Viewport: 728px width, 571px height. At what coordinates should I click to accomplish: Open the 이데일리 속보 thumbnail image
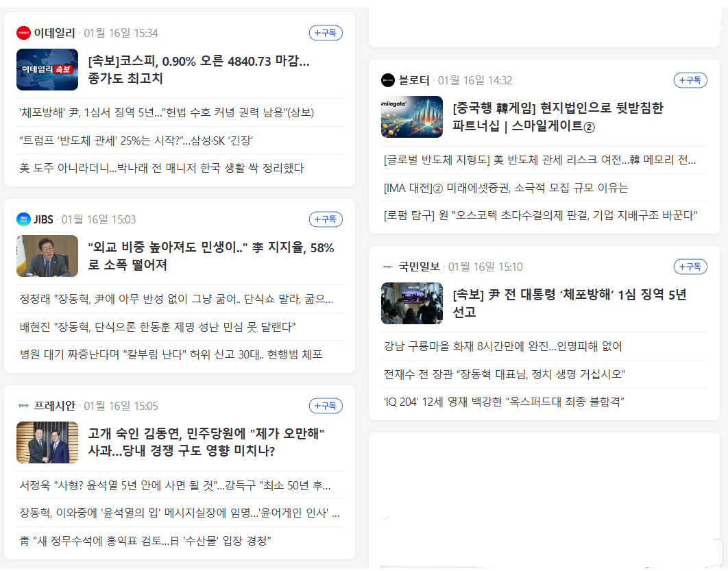click(47, 70)
